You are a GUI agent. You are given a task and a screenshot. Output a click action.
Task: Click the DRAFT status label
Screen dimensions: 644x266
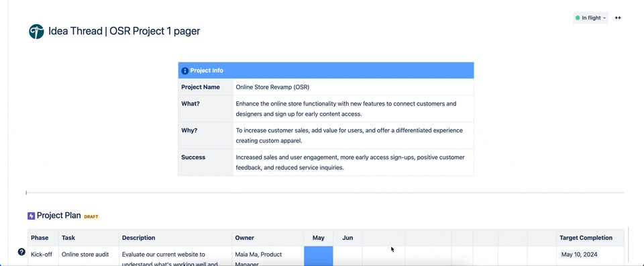(91, 217)
